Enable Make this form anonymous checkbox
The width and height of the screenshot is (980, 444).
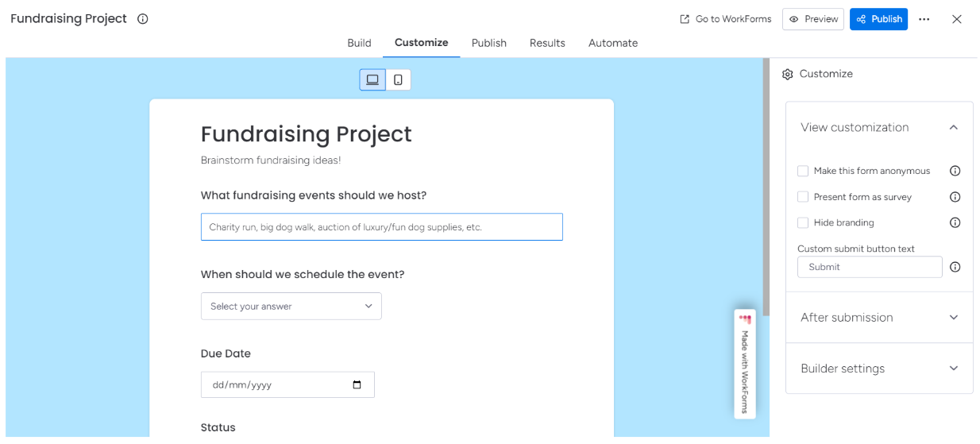(x=803, y=171)
